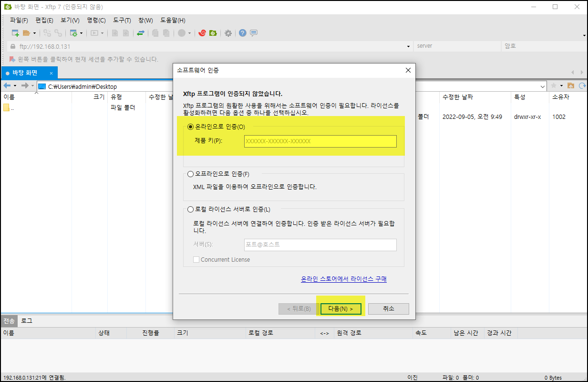Click the remote pane favorites star icon

554,86
